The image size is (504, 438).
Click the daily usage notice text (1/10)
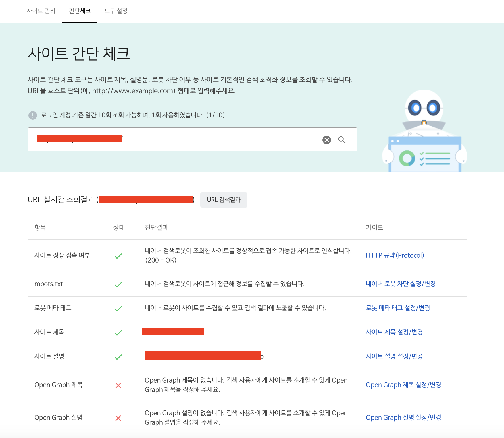point(133,115)
